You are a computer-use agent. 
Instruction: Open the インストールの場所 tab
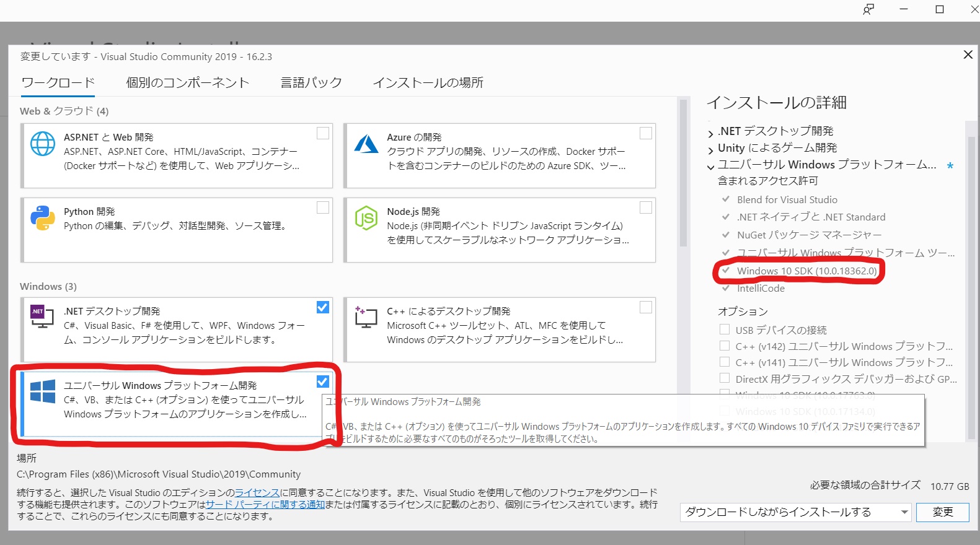428,82
